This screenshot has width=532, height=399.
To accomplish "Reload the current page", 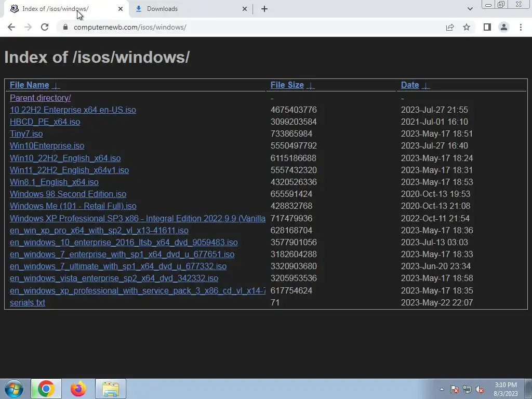I will [x=45, y=27].
